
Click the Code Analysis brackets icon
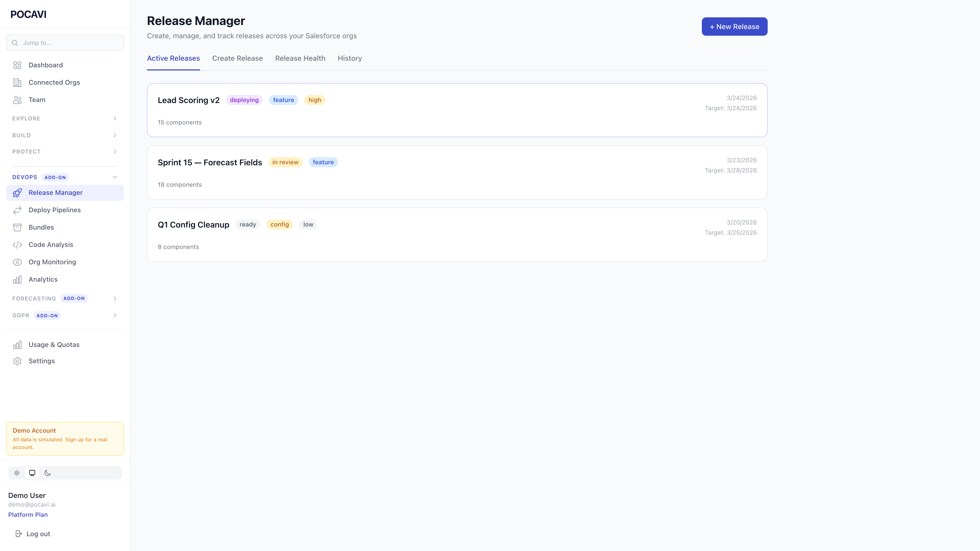(17, 245)
